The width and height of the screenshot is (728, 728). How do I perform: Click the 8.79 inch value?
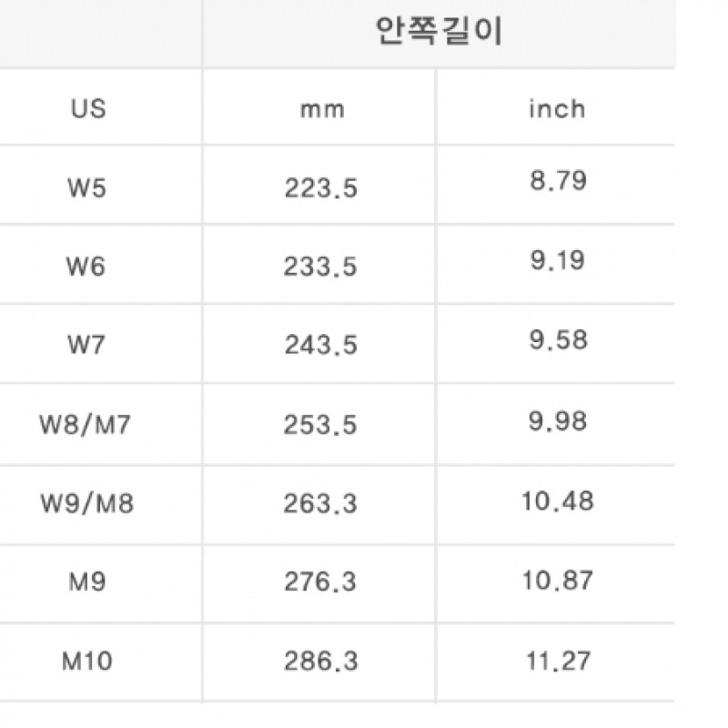tap(558, 180)
